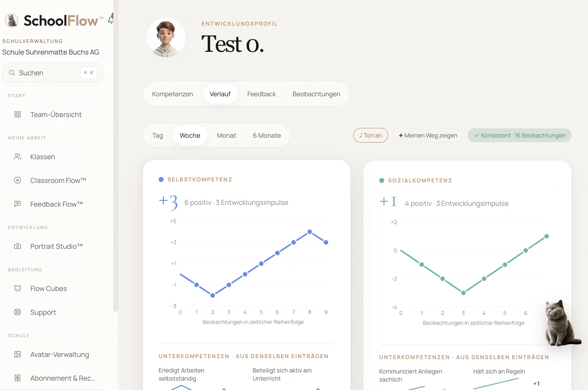The height and width of the screenshot is (390, 588).
Task: Open Feedback Flow™ page
Action: click(56, 204)
